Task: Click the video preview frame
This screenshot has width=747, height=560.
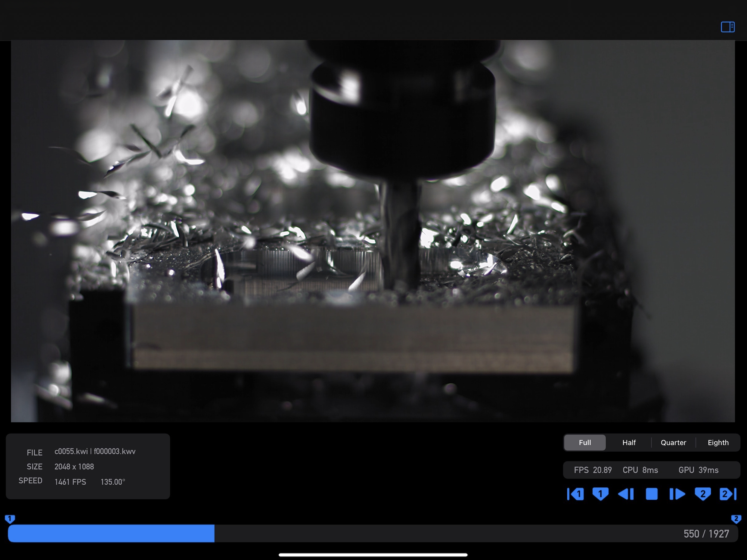Action: [x=373, y=231]
